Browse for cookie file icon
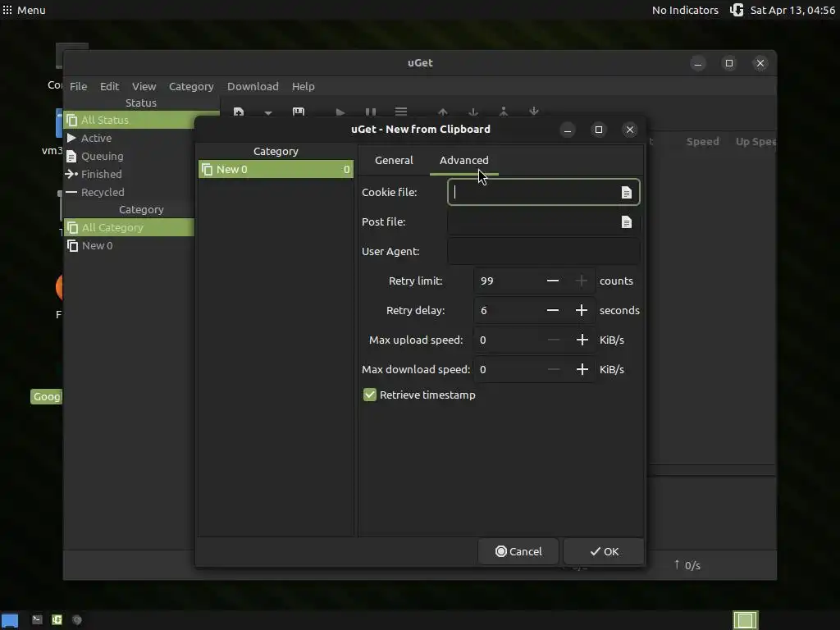 626,192
